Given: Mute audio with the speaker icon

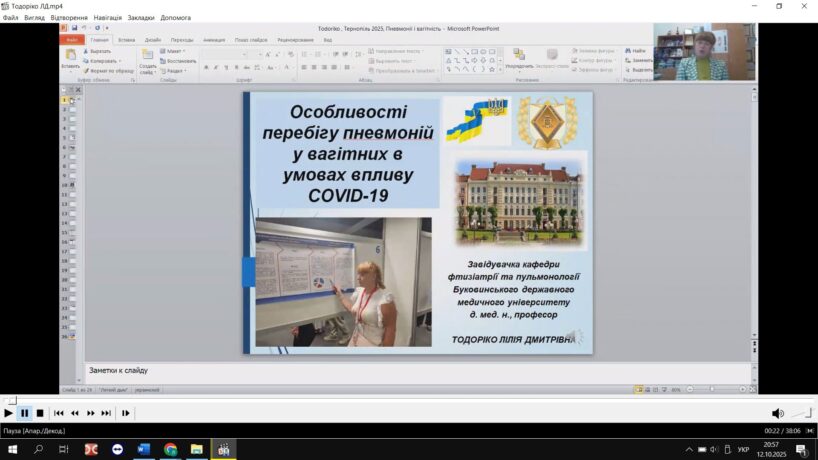Looking at the screenshot, I should click(x=777, y=413).
